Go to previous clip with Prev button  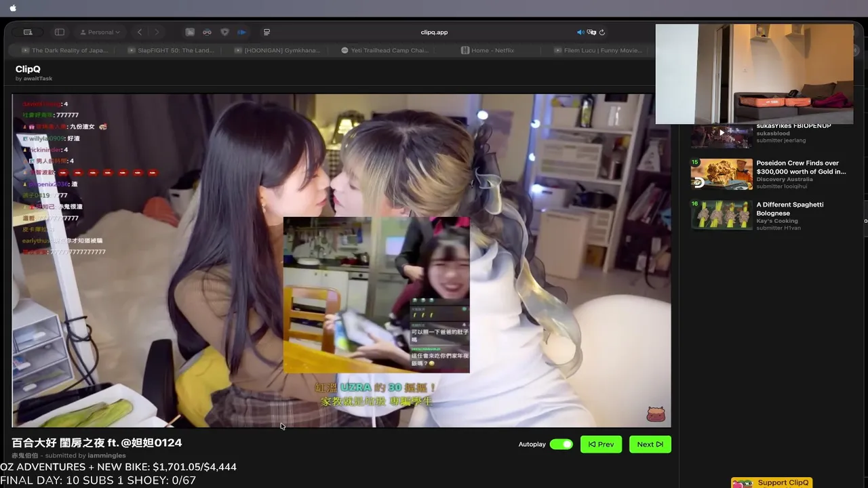pyautogui.click(x=601, y=444)
